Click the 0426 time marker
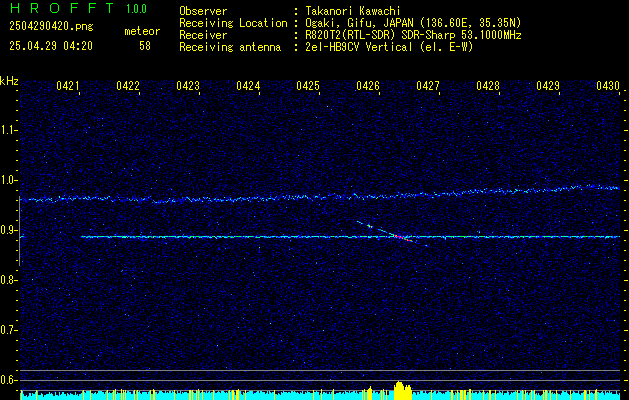629x400 pixels. point(368,86)
